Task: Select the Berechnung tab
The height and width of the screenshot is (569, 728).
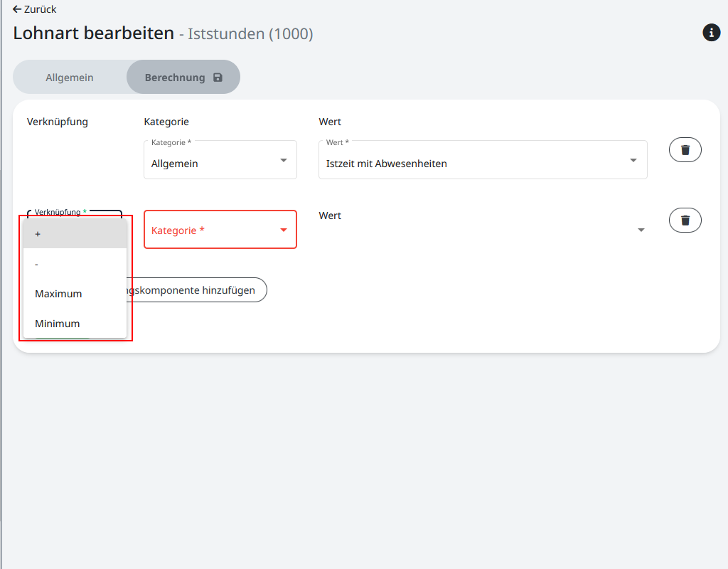Action: tap(175, 78)
